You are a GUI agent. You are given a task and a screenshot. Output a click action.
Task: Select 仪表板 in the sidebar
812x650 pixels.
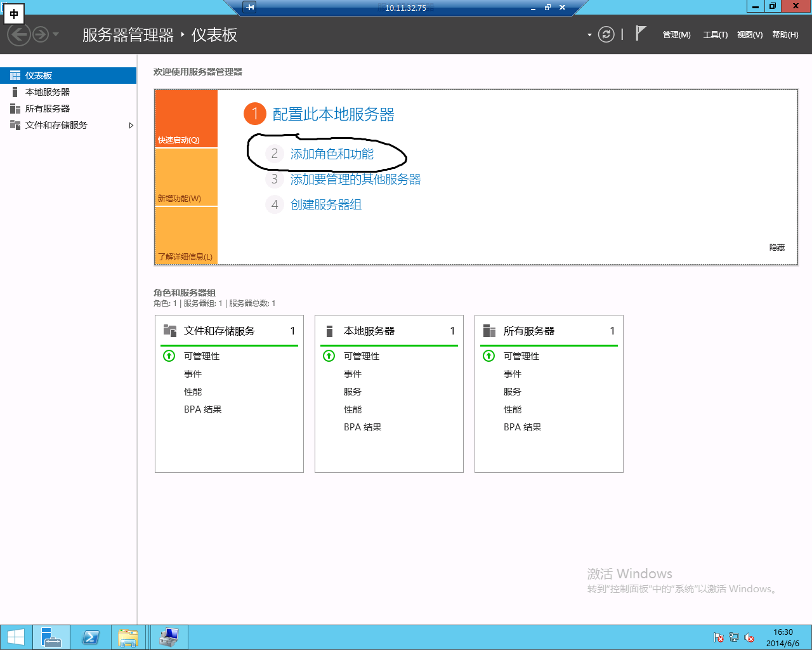point(69,76)
